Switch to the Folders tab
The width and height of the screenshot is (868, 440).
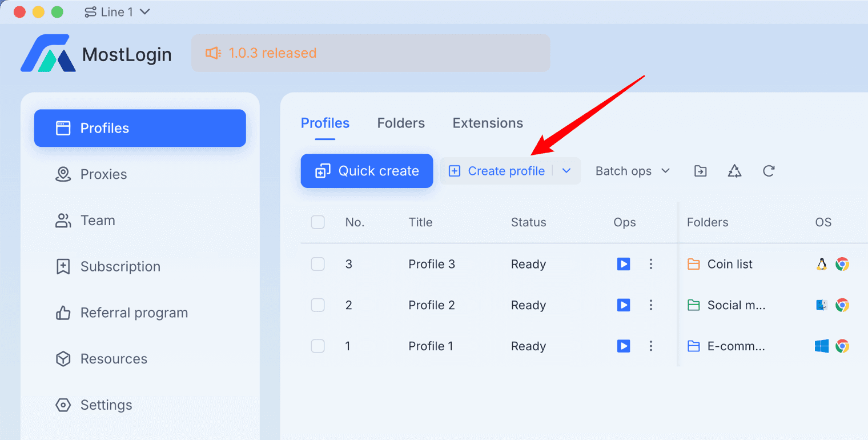[400, 123]
